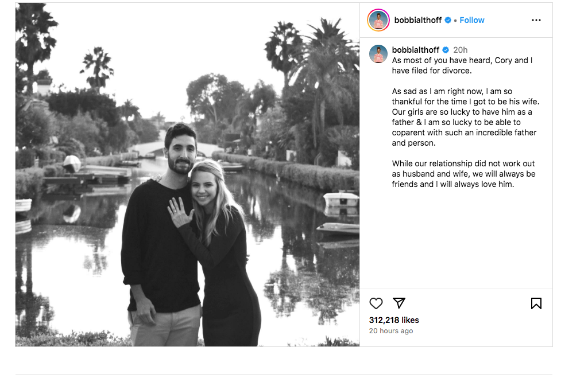The height and width of the screenshot is (382, 588).
Task: Share the post via paper plane icon
Action: (399, 303)
